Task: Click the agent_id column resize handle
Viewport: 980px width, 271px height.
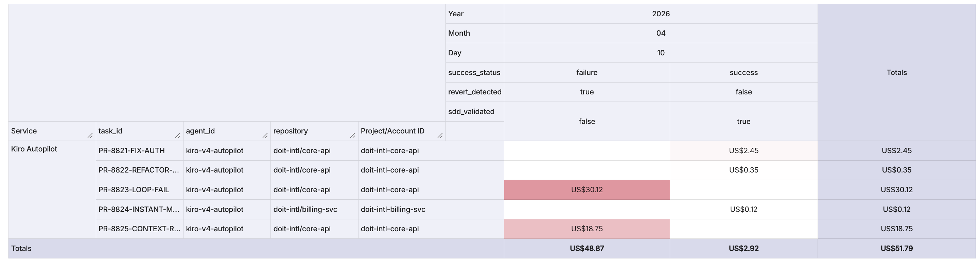Action: click(x=265, y=136)
